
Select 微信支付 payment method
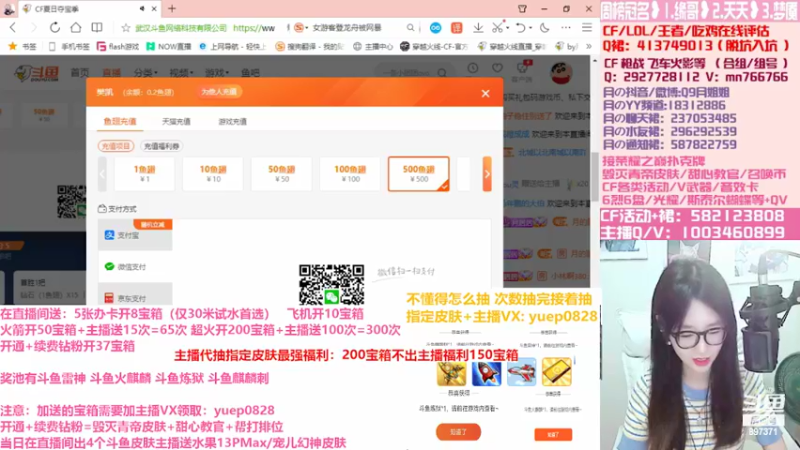135,266
